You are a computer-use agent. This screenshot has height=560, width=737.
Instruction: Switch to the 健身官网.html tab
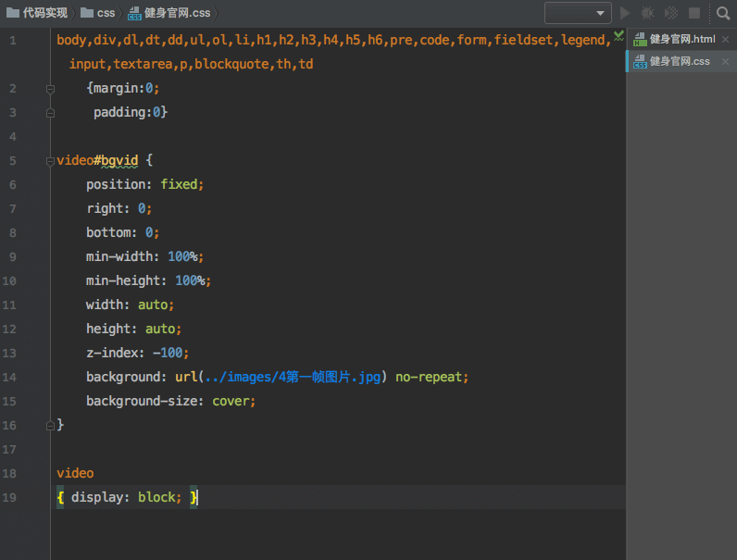(x=681, y=39)
